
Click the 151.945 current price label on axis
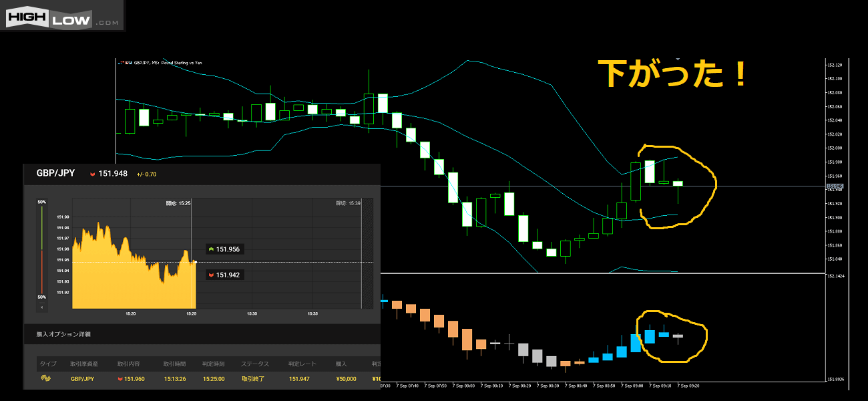pyautogui.click(x=835, y=186)
